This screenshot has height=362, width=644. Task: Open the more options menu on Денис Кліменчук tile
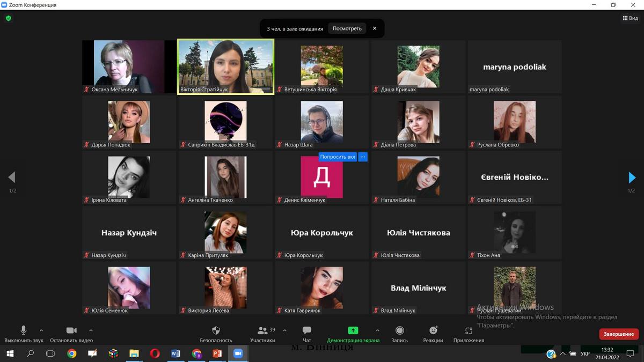[x=363, y=157]
